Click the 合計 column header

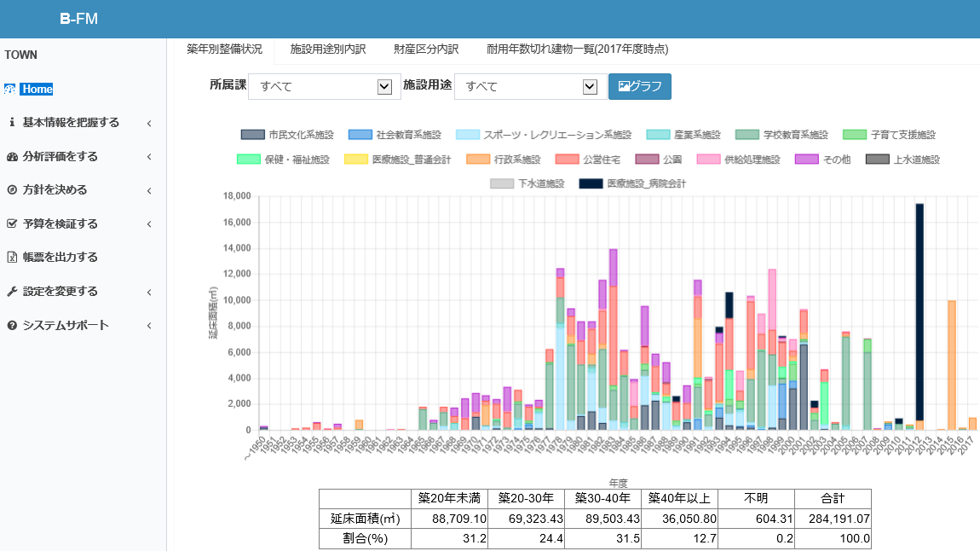[x=833, y=498]
